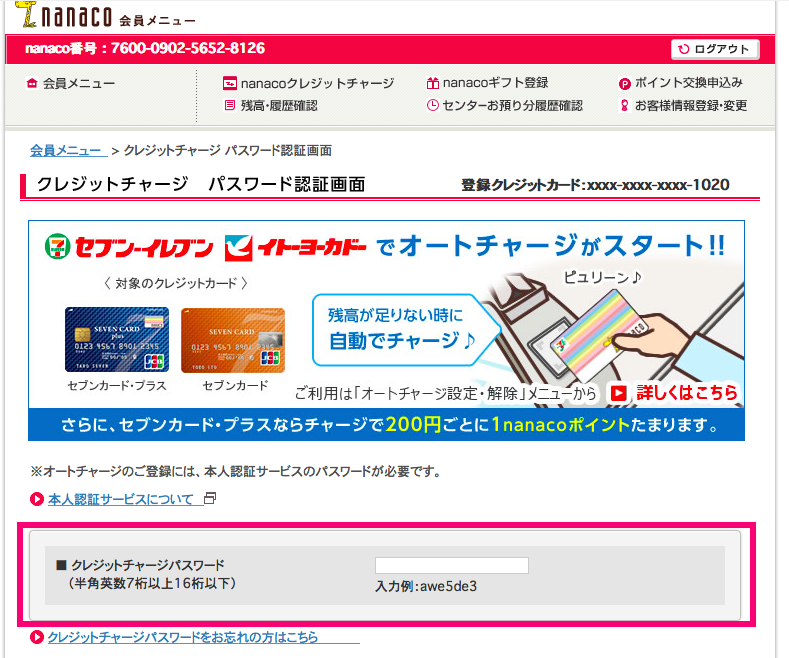Click the blue 200円ごとに1nanacoポイント strip

tap(386, 425)
